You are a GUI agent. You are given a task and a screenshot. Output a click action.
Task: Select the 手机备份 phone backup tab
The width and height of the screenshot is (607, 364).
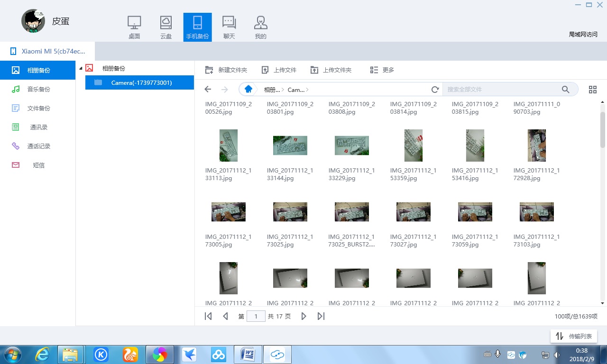tap(197, 27)
